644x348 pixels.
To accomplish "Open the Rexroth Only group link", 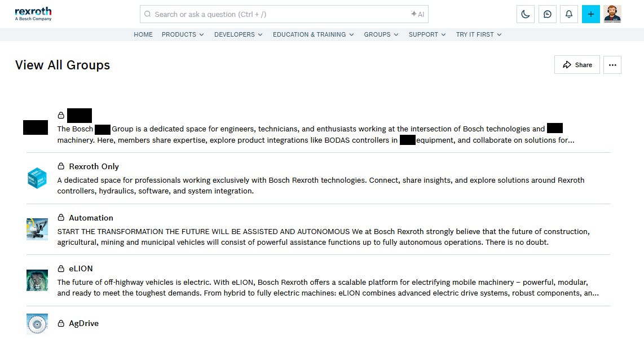I will (94, 166).
